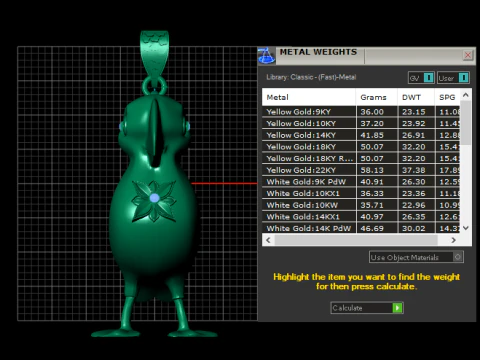Select the Yellow Gold:14KY row
The height and width of the screenshot is (360, 480).
tap(361, 135)
